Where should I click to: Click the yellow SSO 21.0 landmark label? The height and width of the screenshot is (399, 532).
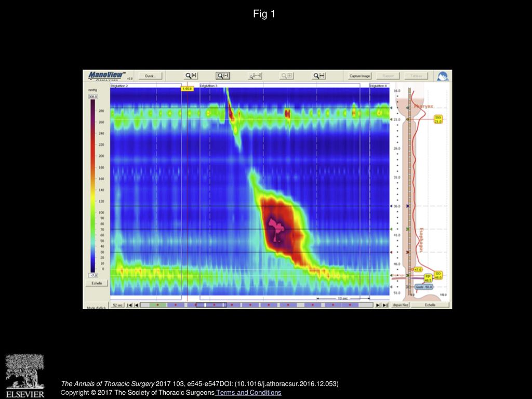click(438, 119)
